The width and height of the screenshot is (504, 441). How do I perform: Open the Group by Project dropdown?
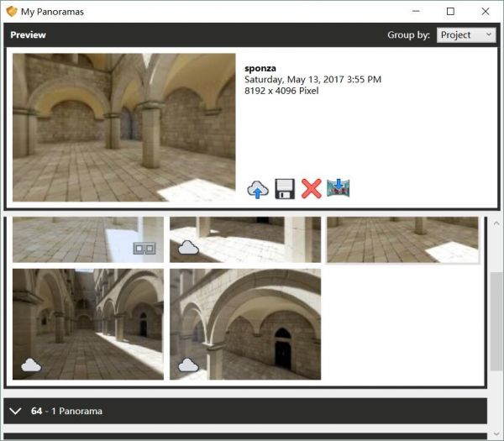(x=466, y=34)
